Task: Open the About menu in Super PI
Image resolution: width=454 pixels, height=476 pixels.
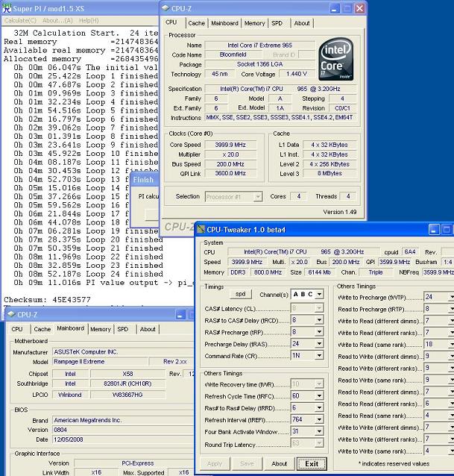Action: pyautogui.click(x=57, y=20)
